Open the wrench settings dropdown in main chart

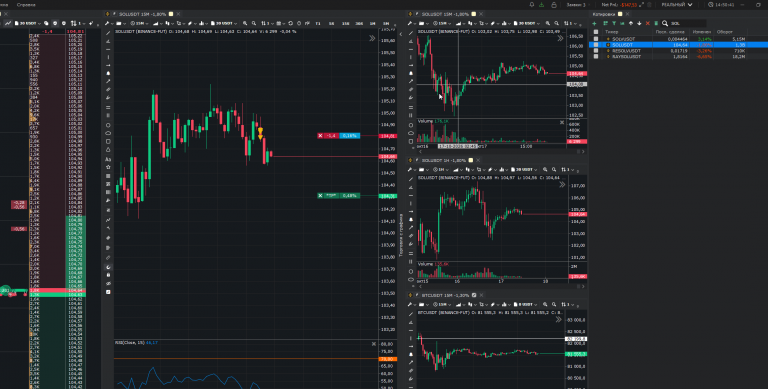109,23
